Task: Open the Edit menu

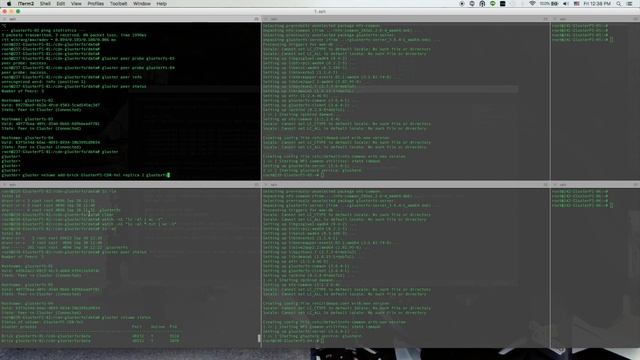Action: (x=60, y=4)
